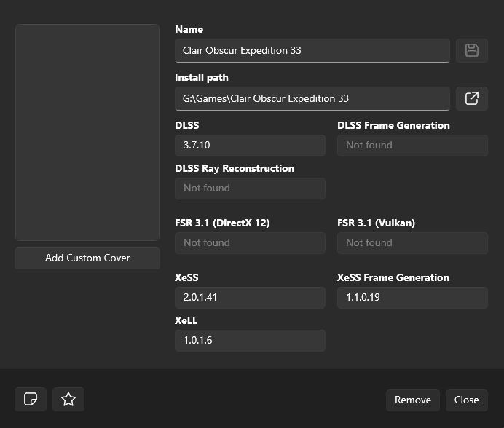Image resolution: width=504 pixels, height=428 pixels.
Task: Click the FSR 3.1 (Vulkan) Not found box
Action: pyautogui.click(x=412, y=243)
